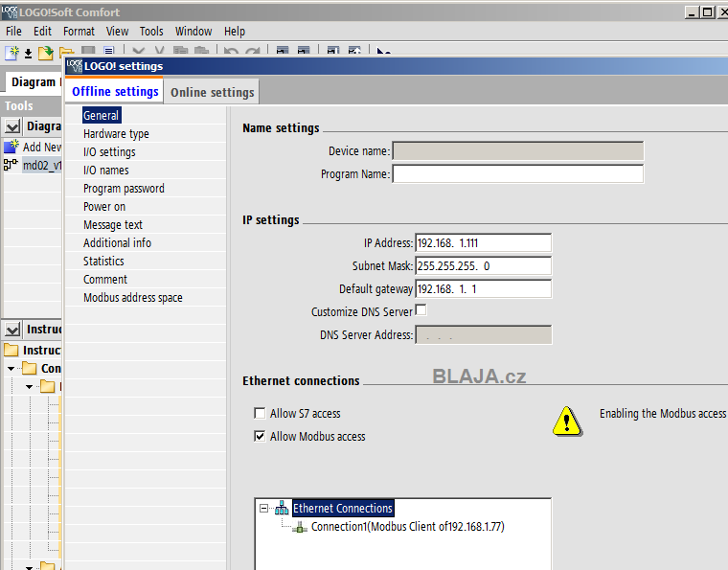Collapse the Con folder tree arrow
This screenshot has height=570, width=728.
pyautogui.click(x=11, y=369)
